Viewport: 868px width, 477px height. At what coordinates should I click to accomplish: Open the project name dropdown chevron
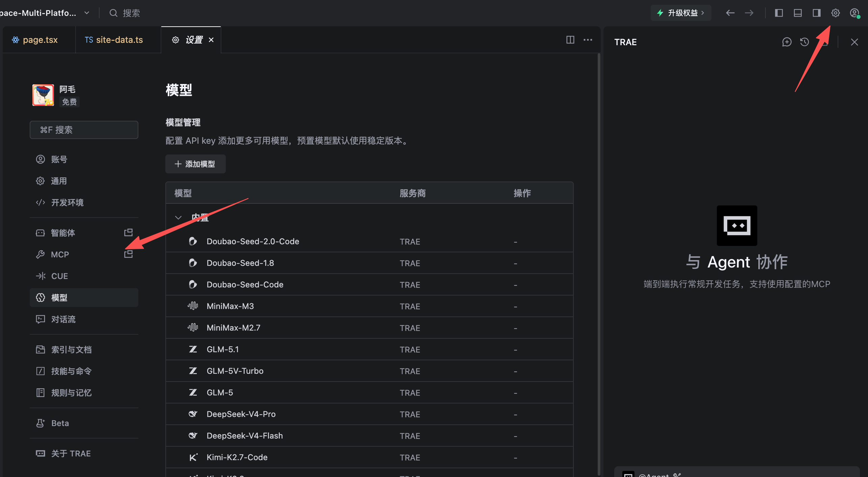(x=87, y=13)
